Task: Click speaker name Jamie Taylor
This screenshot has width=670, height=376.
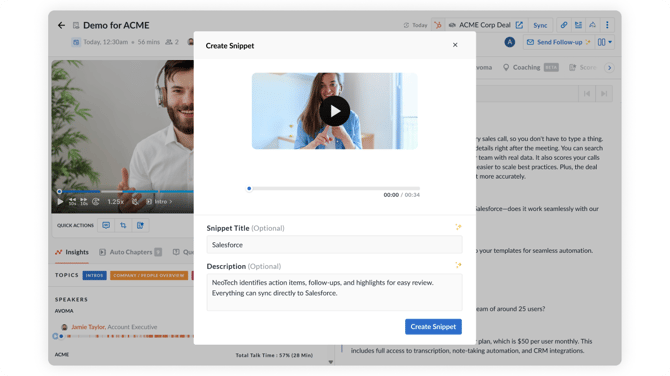Action: 88,327
